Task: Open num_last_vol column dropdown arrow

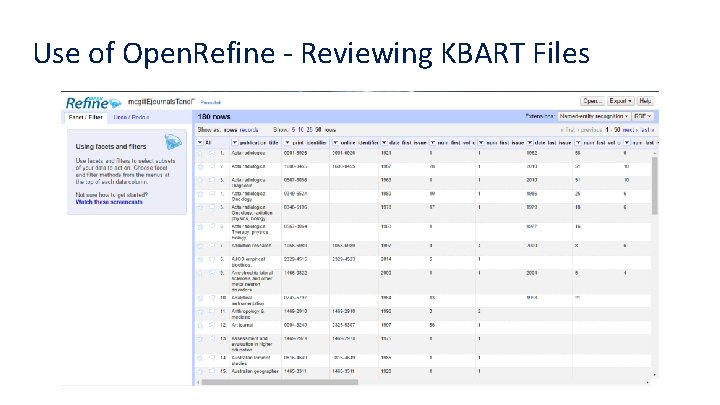Action: 579,143
